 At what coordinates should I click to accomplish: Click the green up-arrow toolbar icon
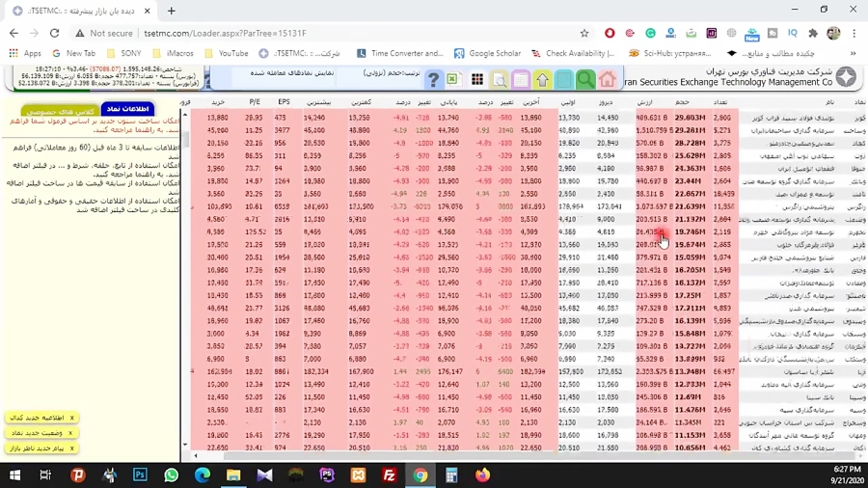(542, 80)
